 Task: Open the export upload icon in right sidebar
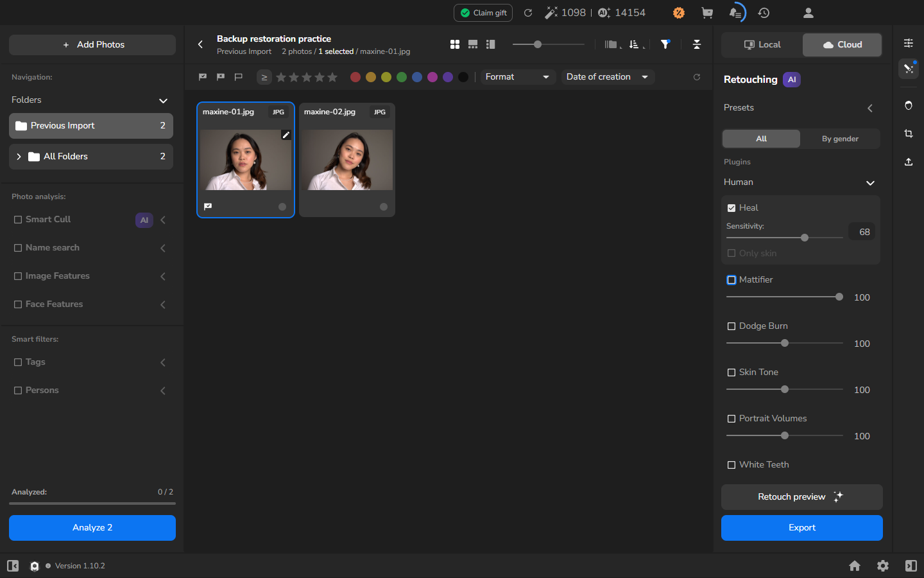[909, 162]
